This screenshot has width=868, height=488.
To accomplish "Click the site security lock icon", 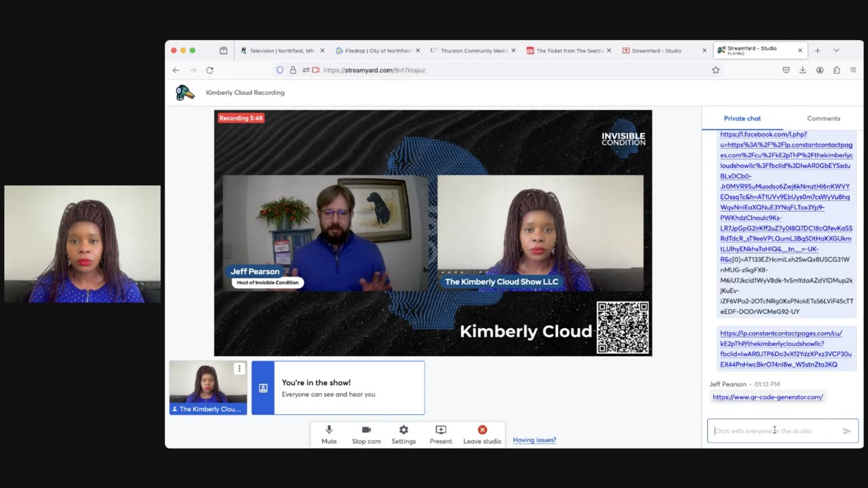I will point(293,70).
